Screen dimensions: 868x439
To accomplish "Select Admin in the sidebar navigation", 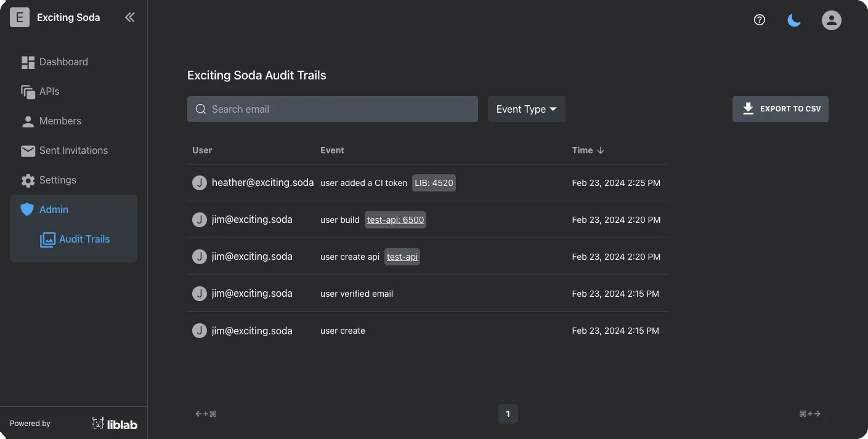I will coord(54,209).
